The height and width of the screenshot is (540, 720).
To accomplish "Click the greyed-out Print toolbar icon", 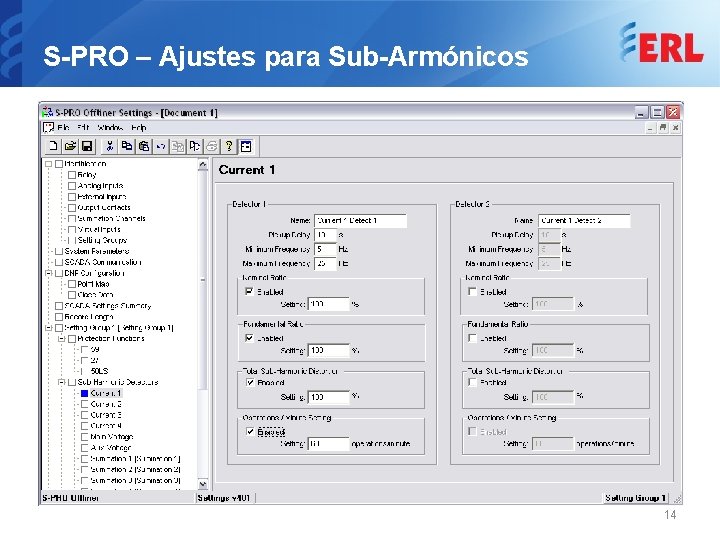I will pos(212,146).
